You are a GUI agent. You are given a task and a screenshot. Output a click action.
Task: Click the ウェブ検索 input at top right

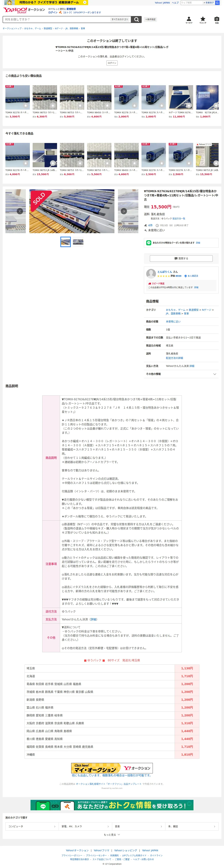(x=192, y=3)
